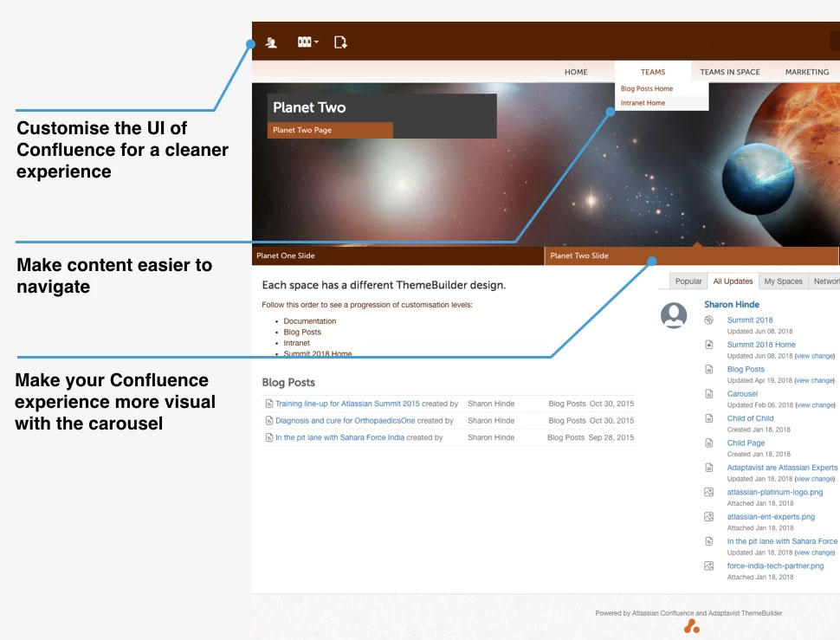The image size is (840, 640).
Task: View change for the Carousel update
Action: pos(815,405)
